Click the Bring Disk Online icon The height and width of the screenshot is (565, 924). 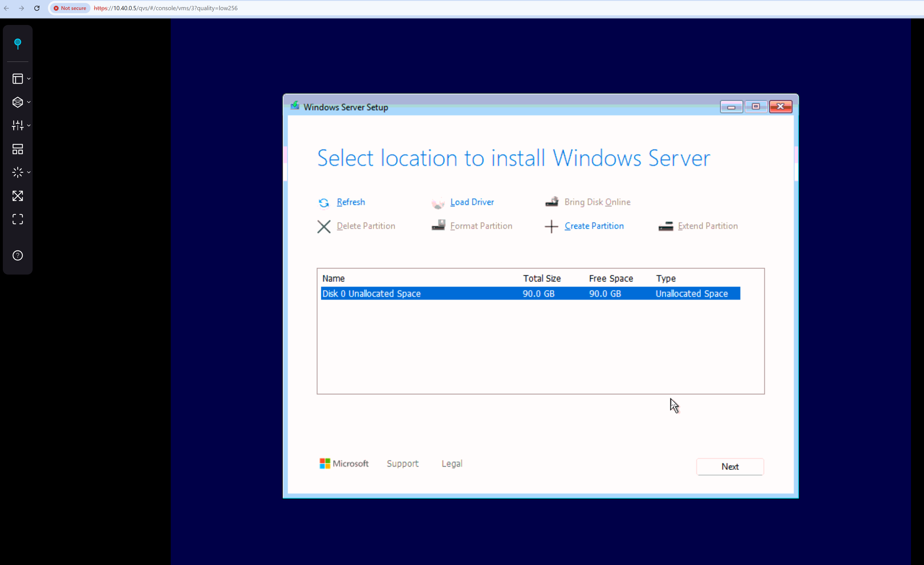(552, 202)
